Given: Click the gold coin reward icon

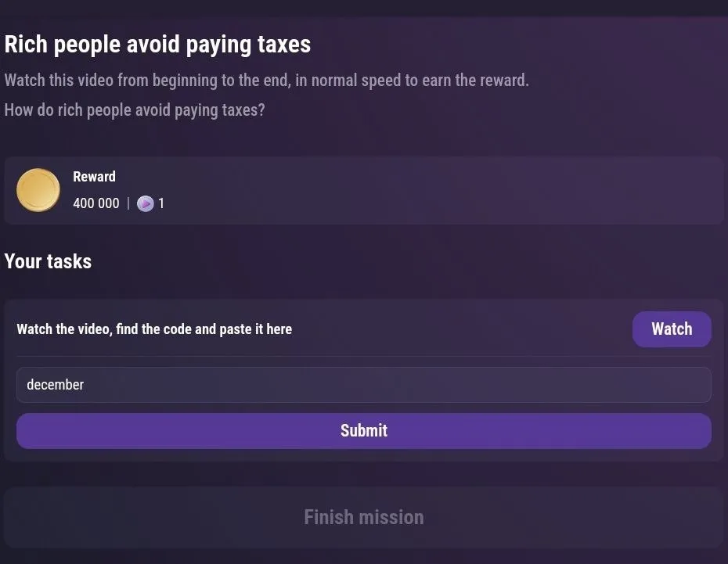Looking at the screenshot, I should [x=38, y=190].
